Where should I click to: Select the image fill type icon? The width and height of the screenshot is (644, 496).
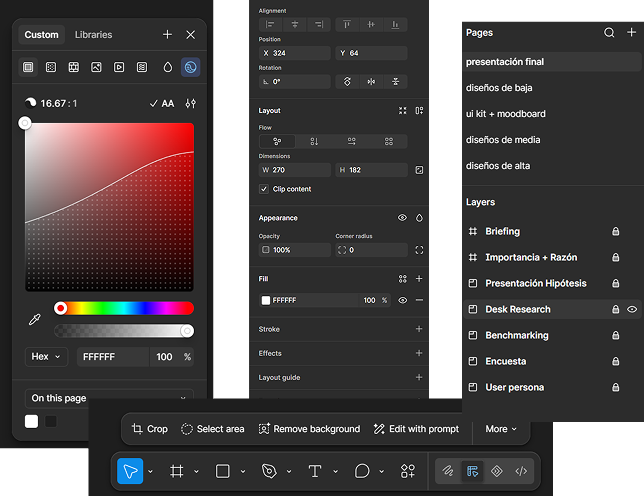pos(96,67)
